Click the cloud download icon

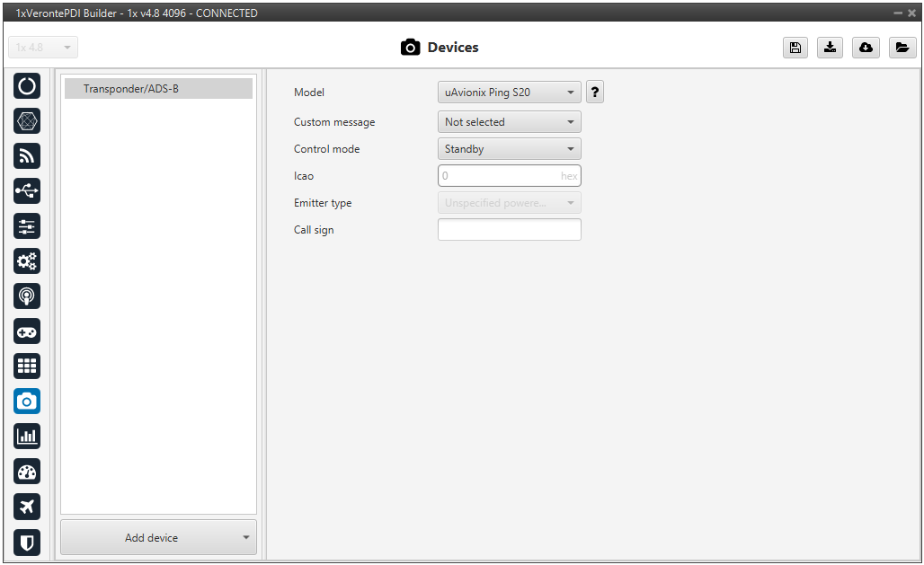[x=866, y=49]
